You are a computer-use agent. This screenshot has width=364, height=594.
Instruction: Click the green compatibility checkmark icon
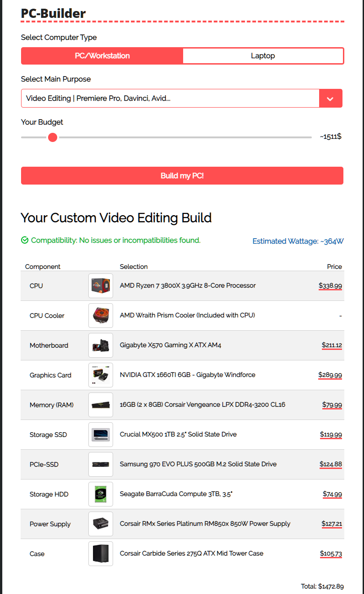[25, 240]
